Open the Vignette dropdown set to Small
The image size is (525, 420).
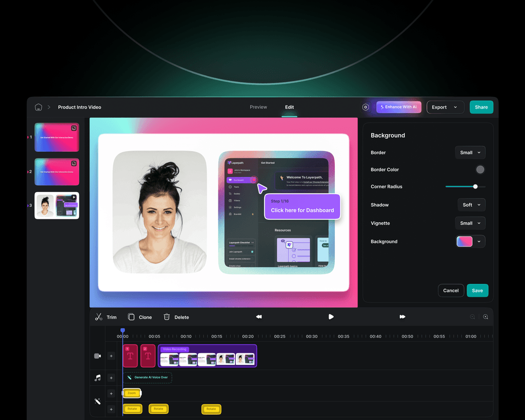point(470,223)
